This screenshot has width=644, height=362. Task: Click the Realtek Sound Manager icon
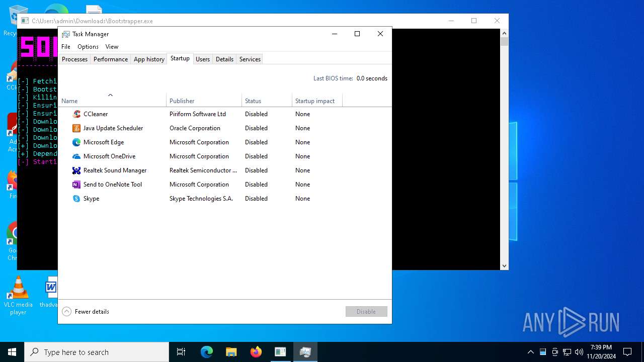click(x=76, y=170)
